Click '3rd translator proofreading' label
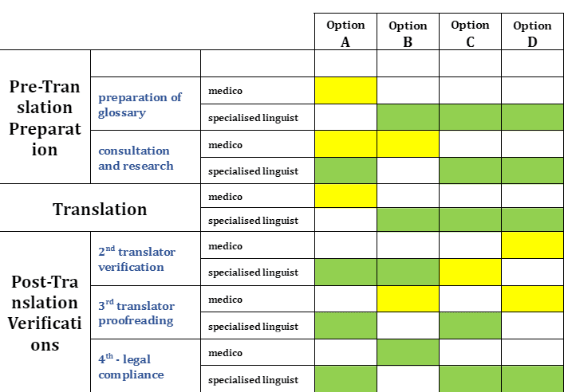The image size is (564, 392). (136, 312)
